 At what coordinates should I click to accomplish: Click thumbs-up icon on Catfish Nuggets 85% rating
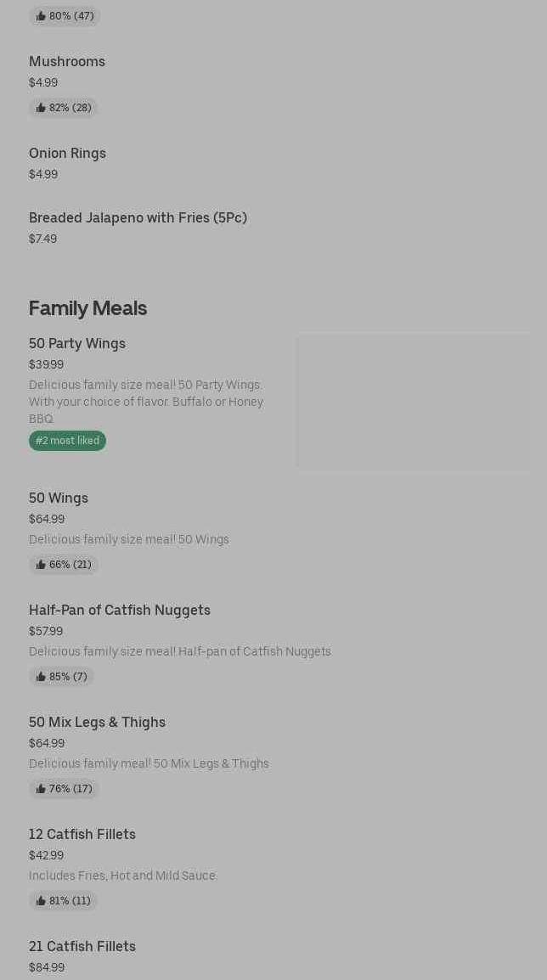point(41,677)
